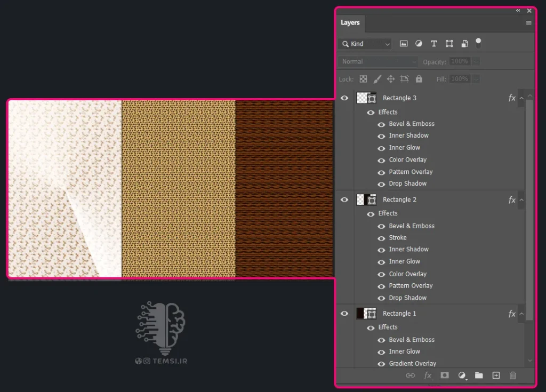
Task: Select Rectangle 1 layer name
Action: point(399,313)
